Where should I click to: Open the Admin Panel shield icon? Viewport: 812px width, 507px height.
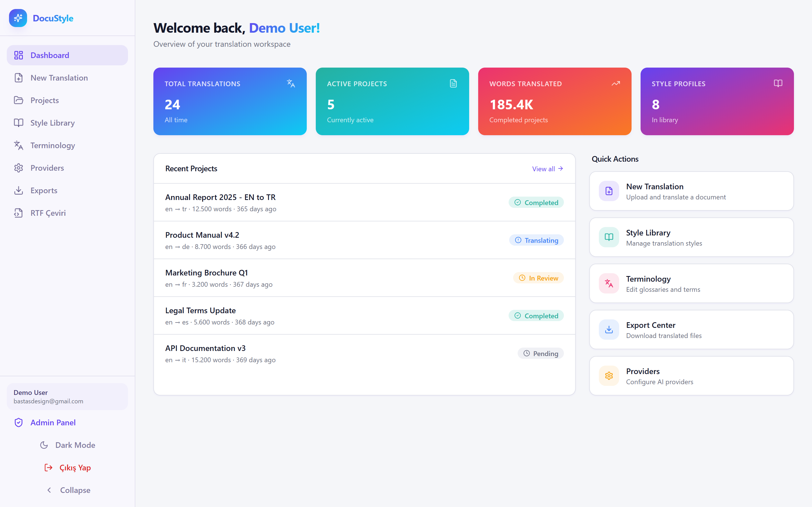coord(18,422)
